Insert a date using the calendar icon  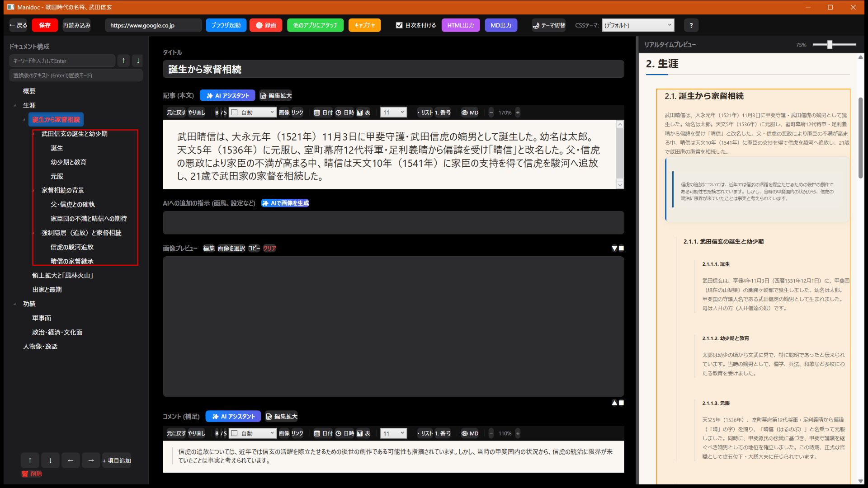(x=316, y=113)
